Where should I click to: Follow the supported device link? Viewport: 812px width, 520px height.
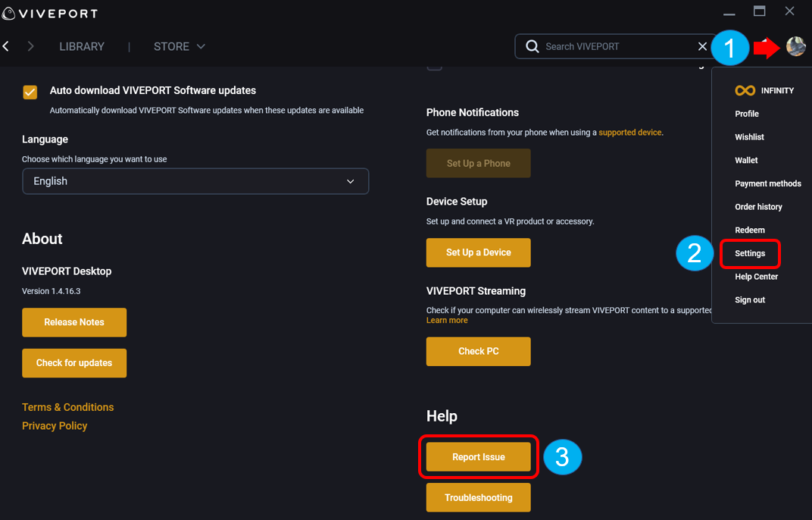tap(629, 132)
